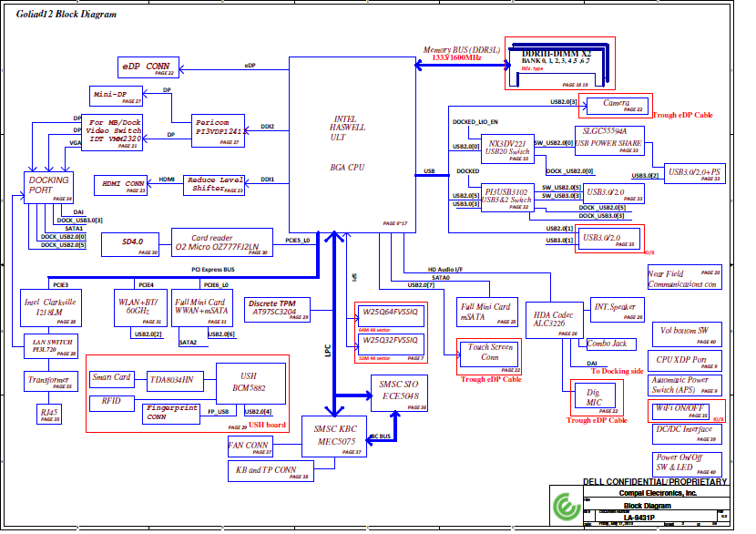Select the 'LA-9431P' document number
756x534 pixels.
639,518
